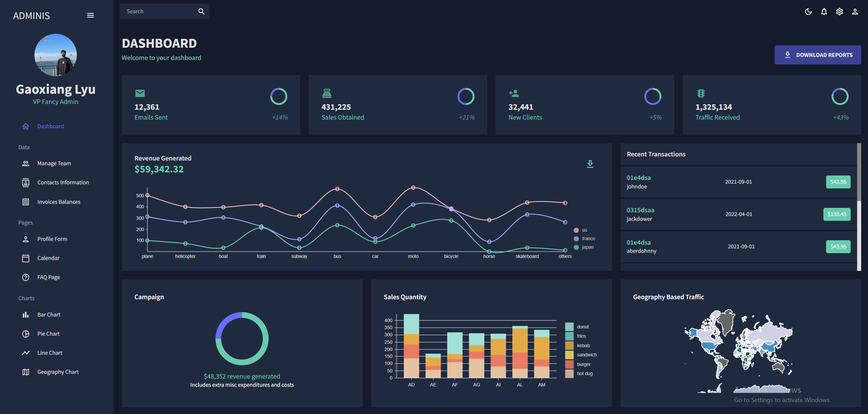Enable dark mode with the moon icon

808,11
